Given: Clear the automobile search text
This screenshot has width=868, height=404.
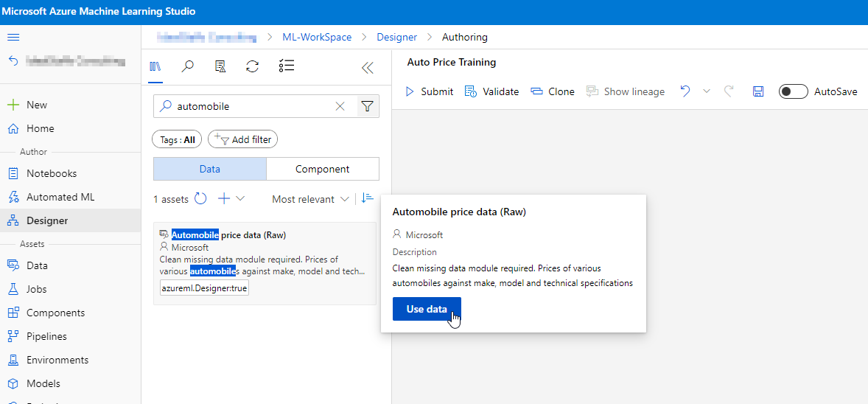Looking at the screenshot, I should point(340,106).
